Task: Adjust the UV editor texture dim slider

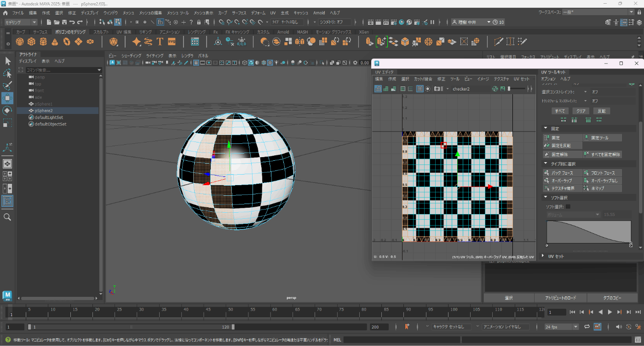Action: pyautogui.click(x=517, y=89)
